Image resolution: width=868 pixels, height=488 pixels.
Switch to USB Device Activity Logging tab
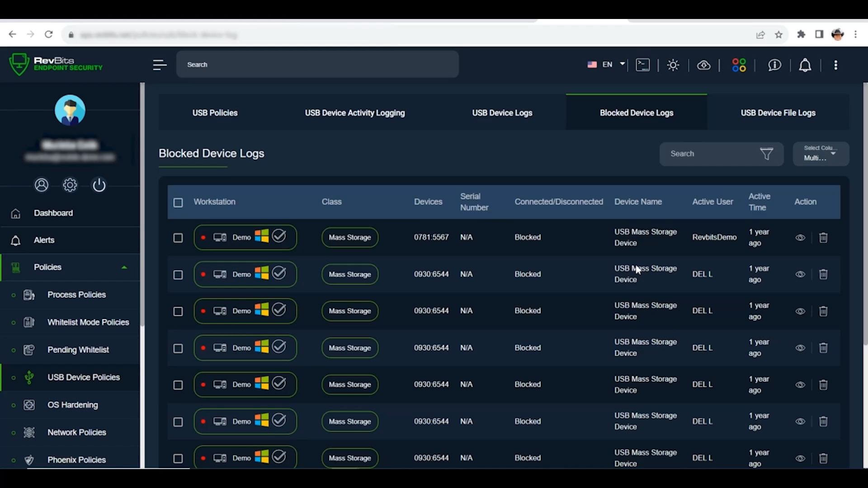(355, 113)
